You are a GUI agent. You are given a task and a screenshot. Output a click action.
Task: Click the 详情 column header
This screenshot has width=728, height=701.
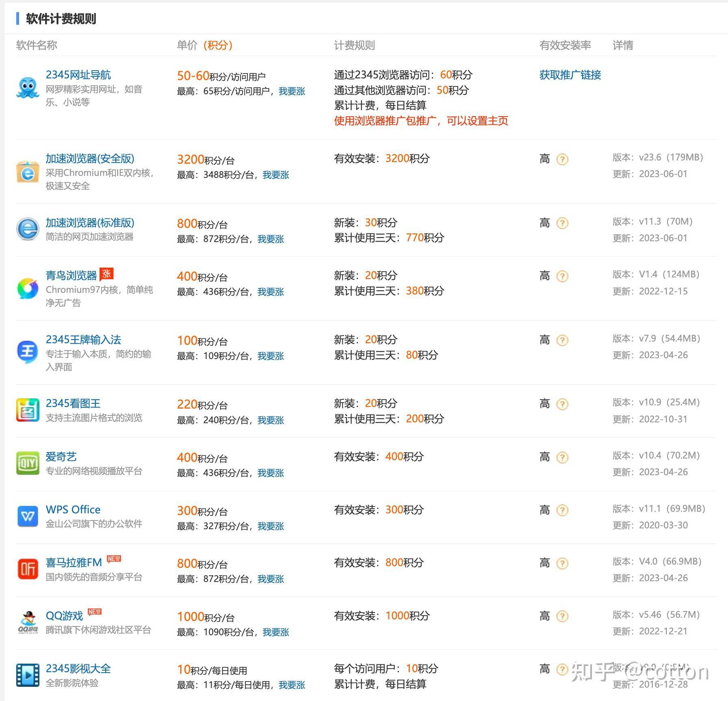point(623,45)
